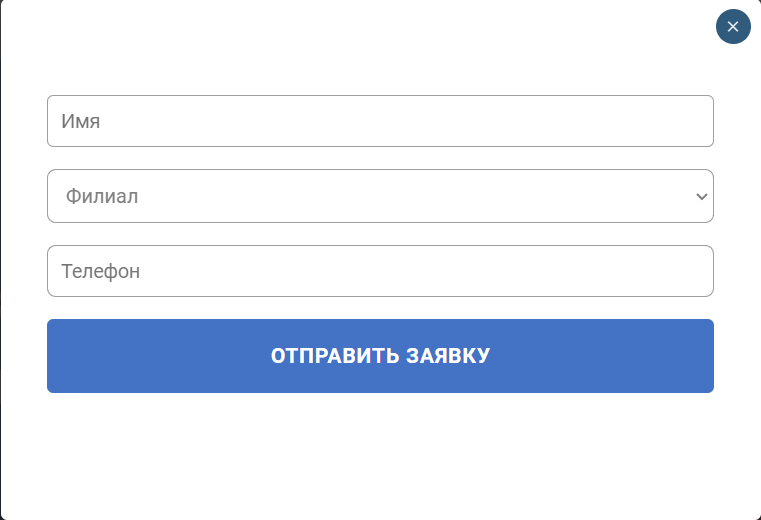The image size is (761, 520).
Task: Focus the Имя input field
Action: 380,121
